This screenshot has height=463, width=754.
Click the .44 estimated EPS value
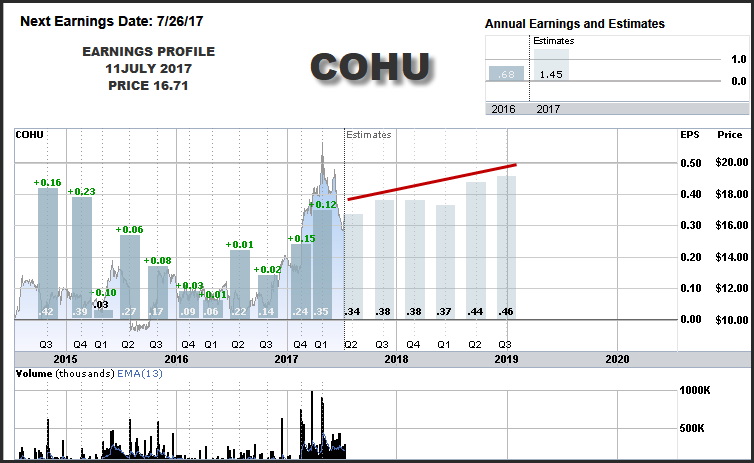[475, 312]
